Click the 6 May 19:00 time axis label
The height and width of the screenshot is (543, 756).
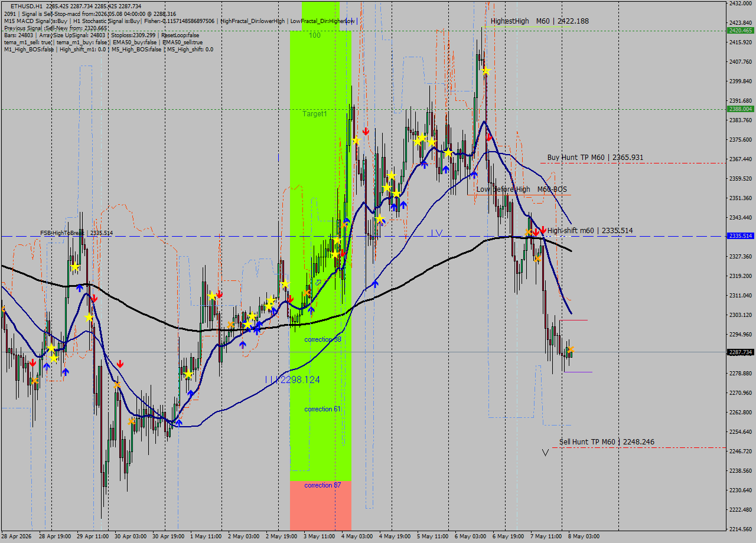point(508,537)
